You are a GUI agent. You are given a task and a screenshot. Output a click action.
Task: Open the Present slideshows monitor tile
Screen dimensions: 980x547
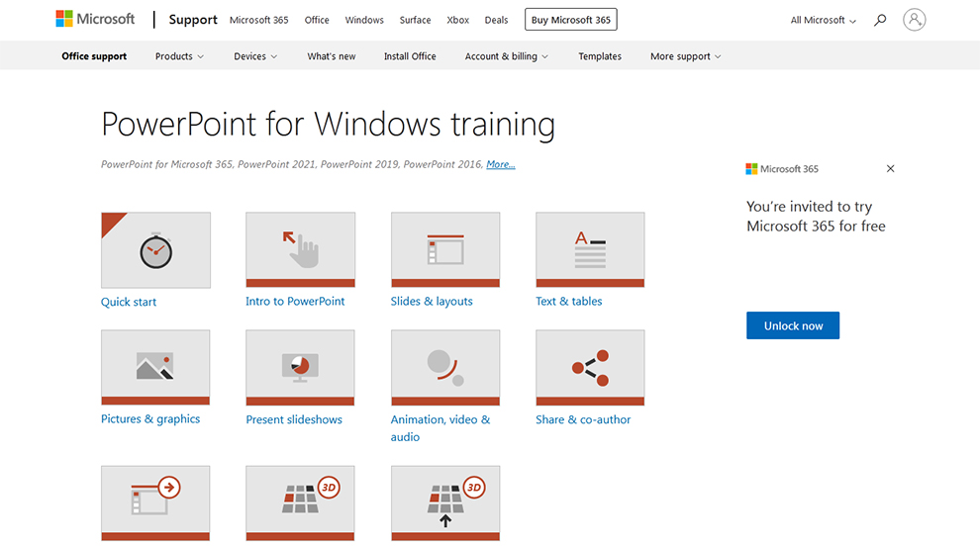click(300, 367)
